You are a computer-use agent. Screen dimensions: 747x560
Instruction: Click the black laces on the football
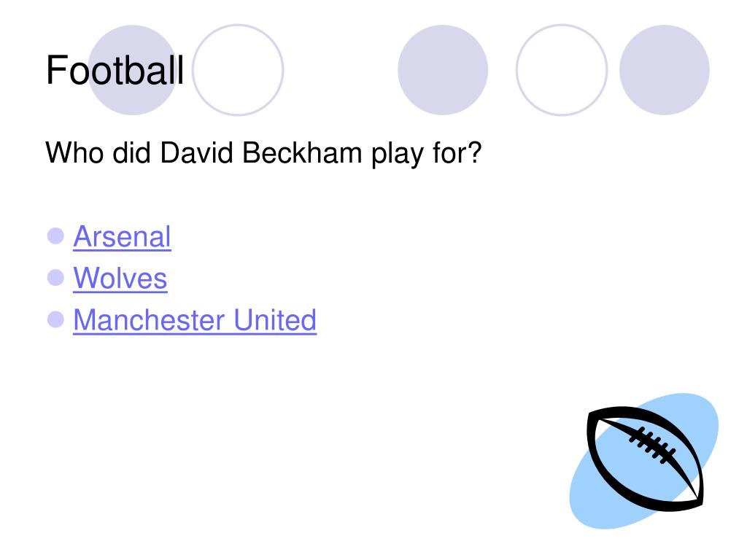[x=652, y=446]
